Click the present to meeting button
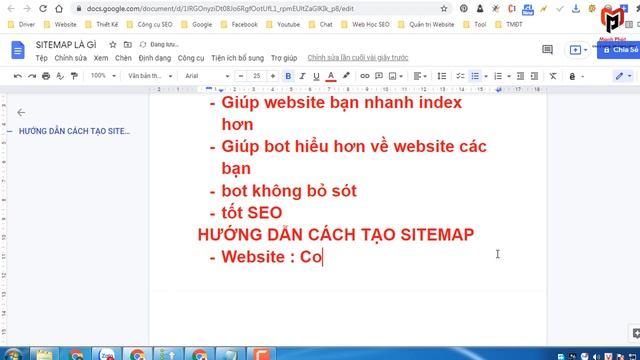 (578, 50)
